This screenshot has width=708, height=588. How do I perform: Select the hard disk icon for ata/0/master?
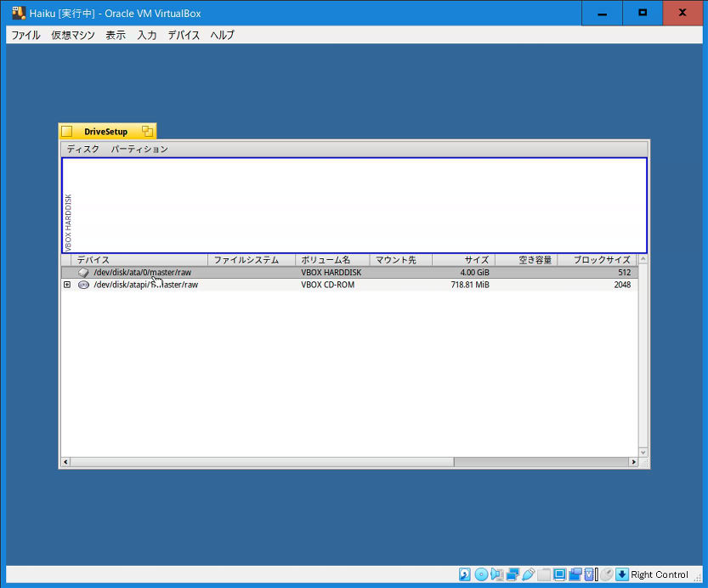point(83,272)
